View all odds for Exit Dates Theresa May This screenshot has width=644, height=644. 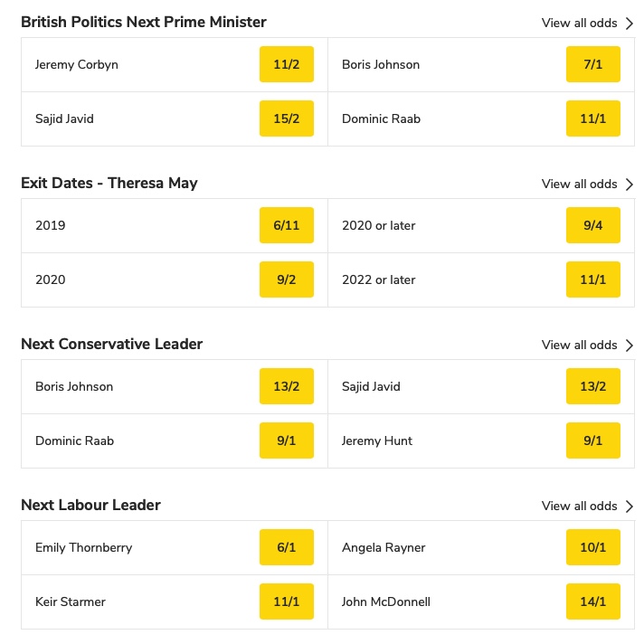pos(579,184)
